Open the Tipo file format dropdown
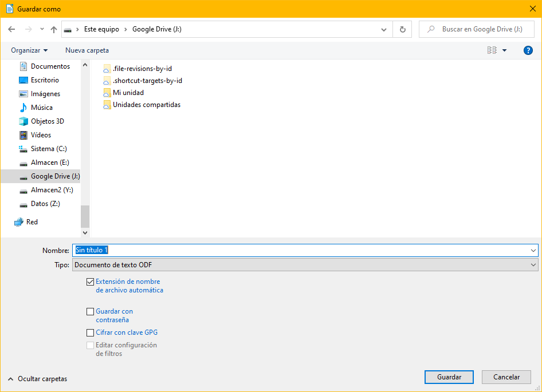The width and height of the screenshot is (542, 392). (x=305, y=265)
